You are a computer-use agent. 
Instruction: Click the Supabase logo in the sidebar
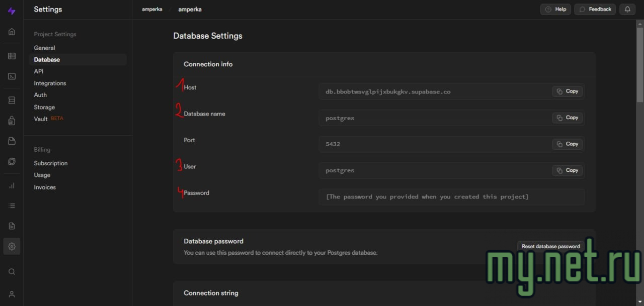click(x=12, y=11)
